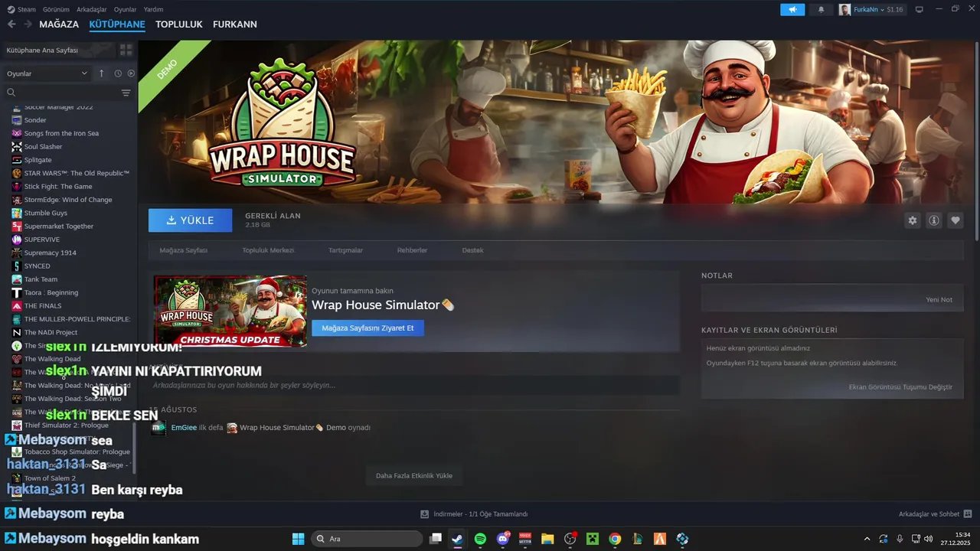The height and width of the screenshot is (551, 980).
Task: Add a new note via Yeni Not
Action: point(939,300)
